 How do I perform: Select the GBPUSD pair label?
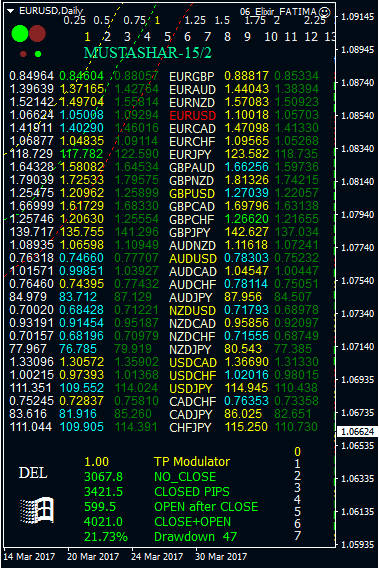click(192, 194)
